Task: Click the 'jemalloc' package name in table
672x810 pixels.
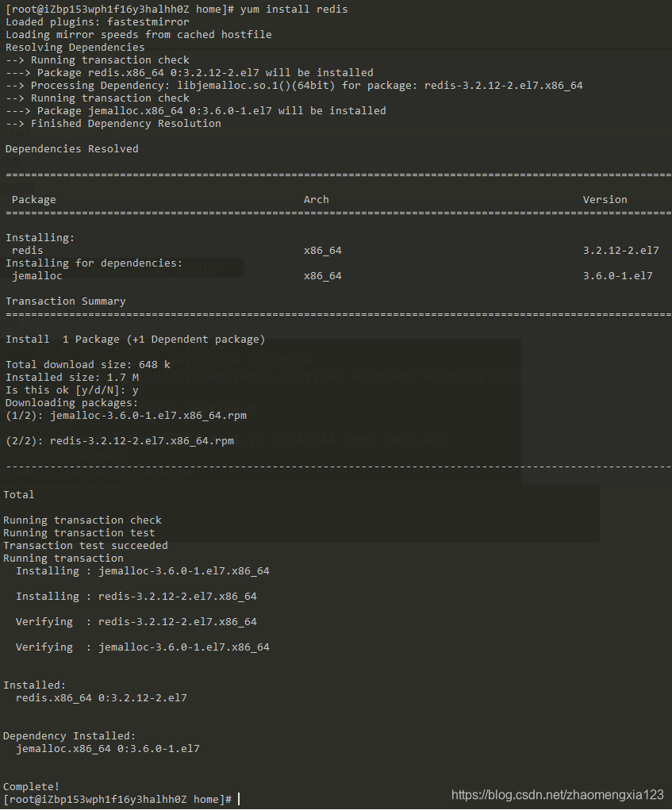Action: tap(36, 276)
